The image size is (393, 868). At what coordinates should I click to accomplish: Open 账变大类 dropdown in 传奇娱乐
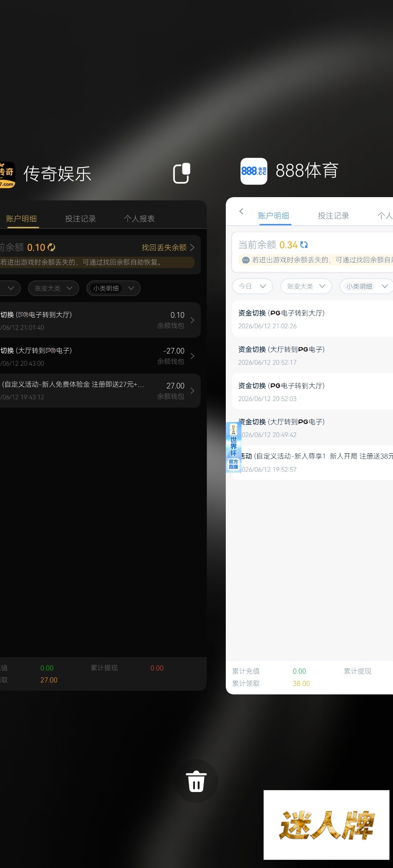54,288
